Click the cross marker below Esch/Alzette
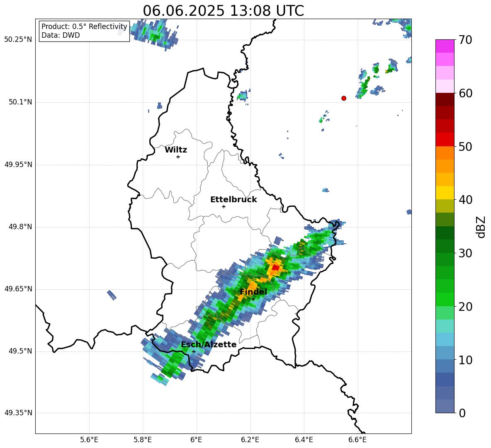The height and width of the screenshot is (448, 491). click(194, 351)
